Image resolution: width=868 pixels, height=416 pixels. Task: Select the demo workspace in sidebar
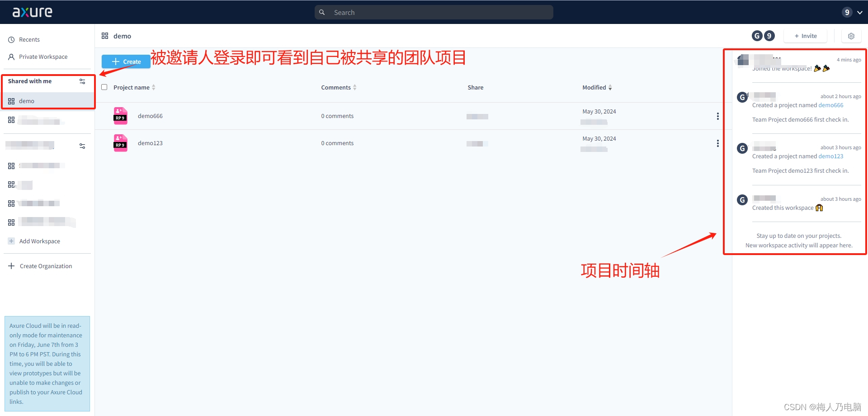[x=49, y=101]
